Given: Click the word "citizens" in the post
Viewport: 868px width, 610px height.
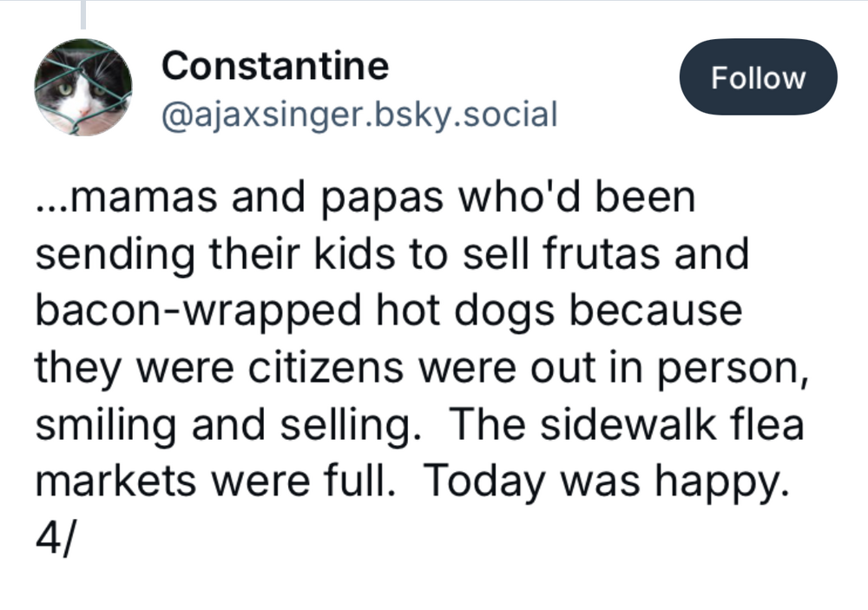Looking at the screenshot, I should 325,367.
